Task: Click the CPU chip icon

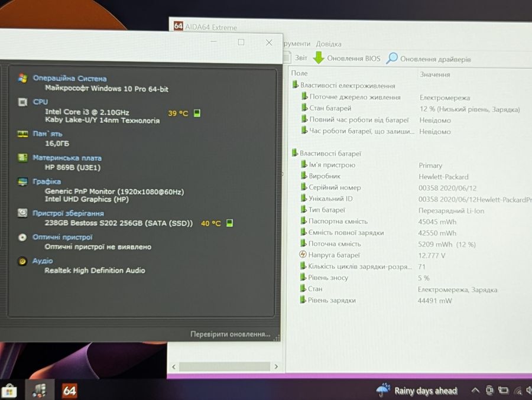Action: (x=22, y=102)
